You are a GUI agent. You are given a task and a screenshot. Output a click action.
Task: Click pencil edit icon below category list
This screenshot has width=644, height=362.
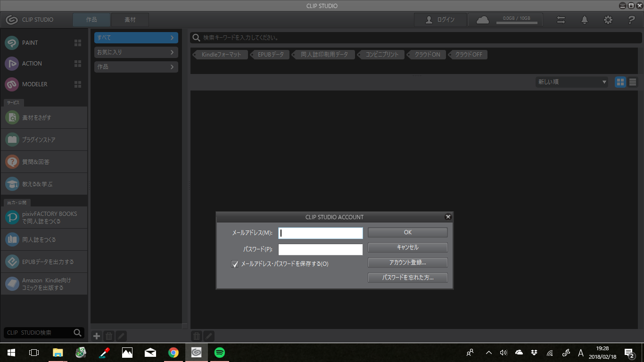[x=121, y=336]
